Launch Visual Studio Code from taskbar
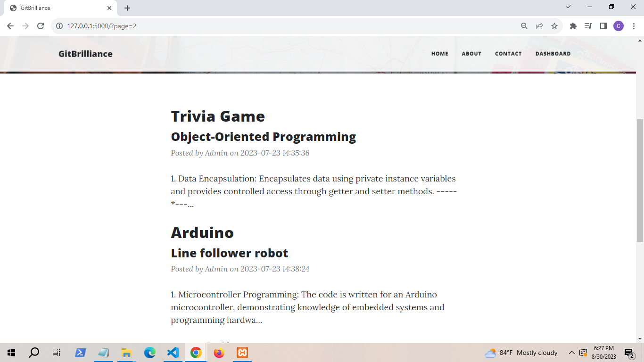 173,353
